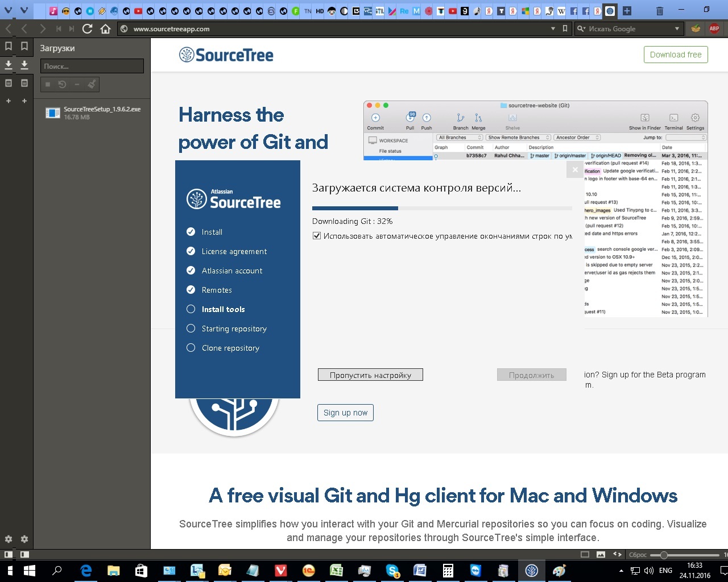
Task: Stop the download in the Загрузки panel
Action: pyautogui.click(x=48, y=85)
